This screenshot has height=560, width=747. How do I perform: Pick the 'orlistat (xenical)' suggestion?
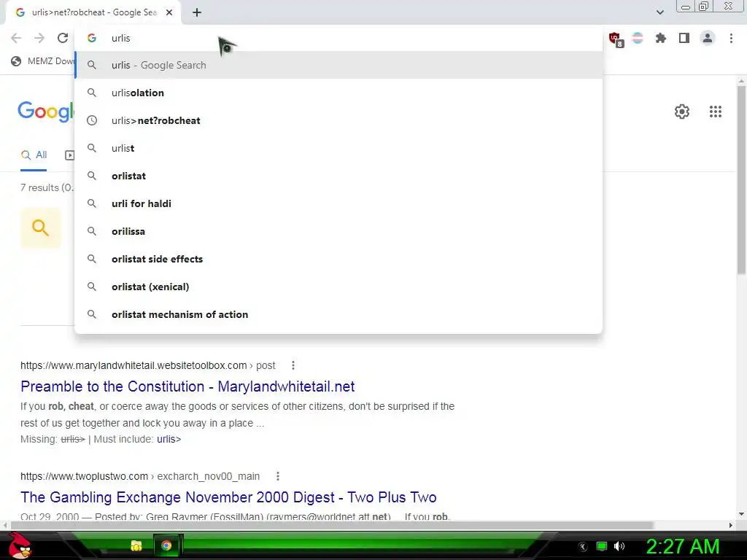(x=338, y=287)
